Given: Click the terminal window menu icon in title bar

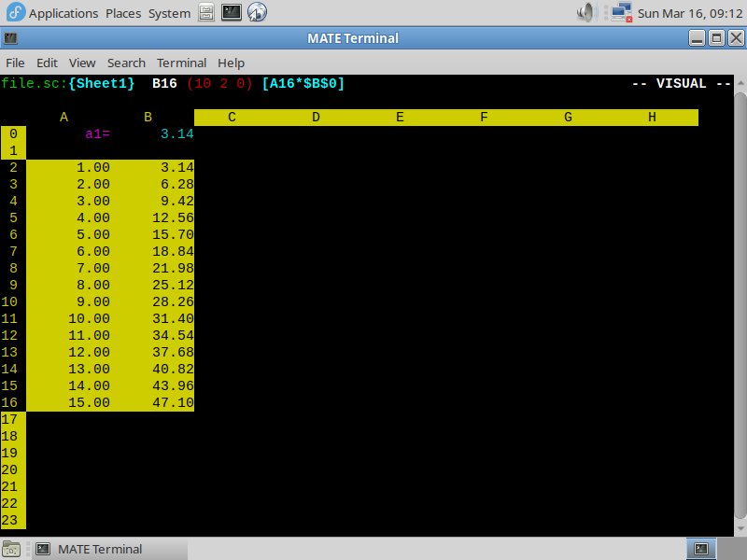Looking at the screenshot, I should (x=10, y=38).
